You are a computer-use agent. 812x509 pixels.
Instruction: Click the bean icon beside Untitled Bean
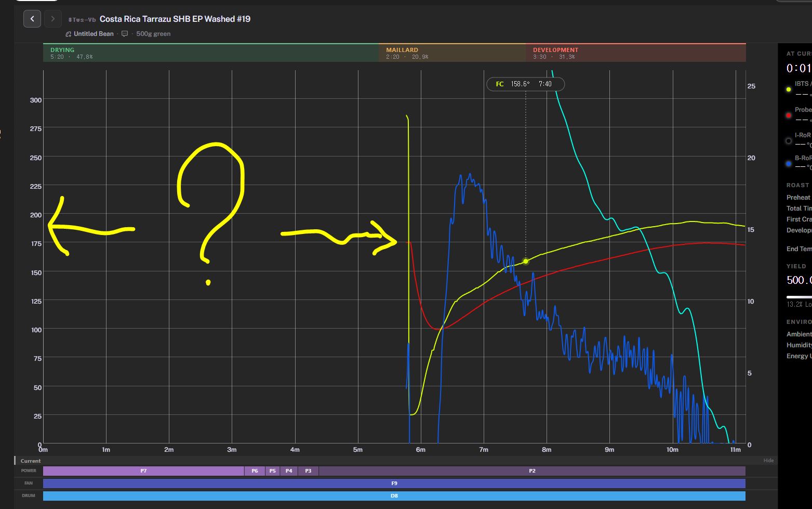[x=68, y=34]
